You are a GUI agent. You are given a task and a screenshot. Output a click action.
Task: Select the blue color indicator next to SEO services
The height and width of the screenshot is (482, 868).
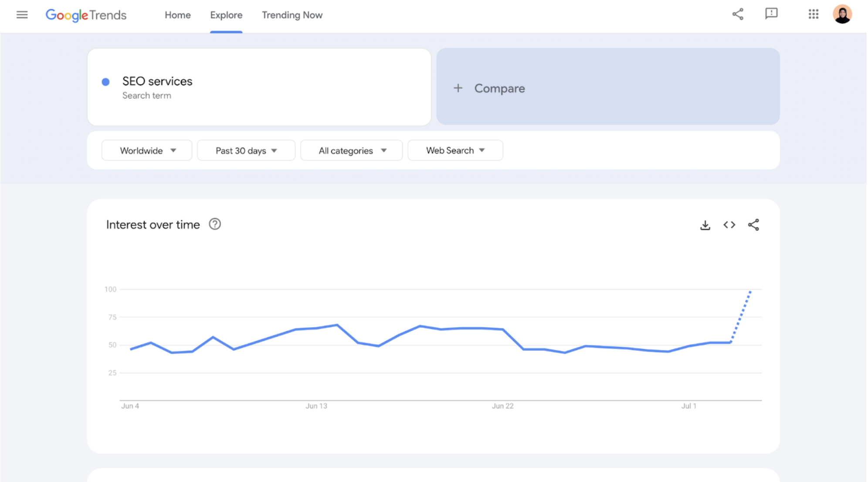106,81
